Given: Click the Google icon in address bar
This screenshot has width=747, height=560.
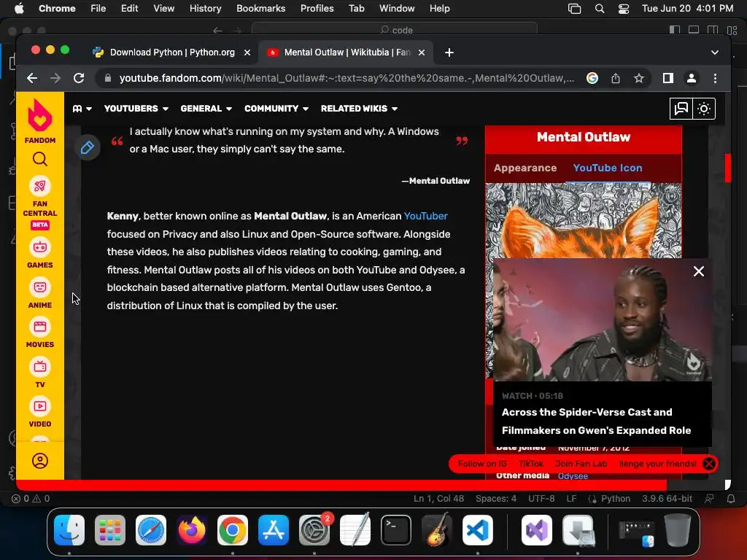Looking at the screenshot, I should [x=592, y=78].
